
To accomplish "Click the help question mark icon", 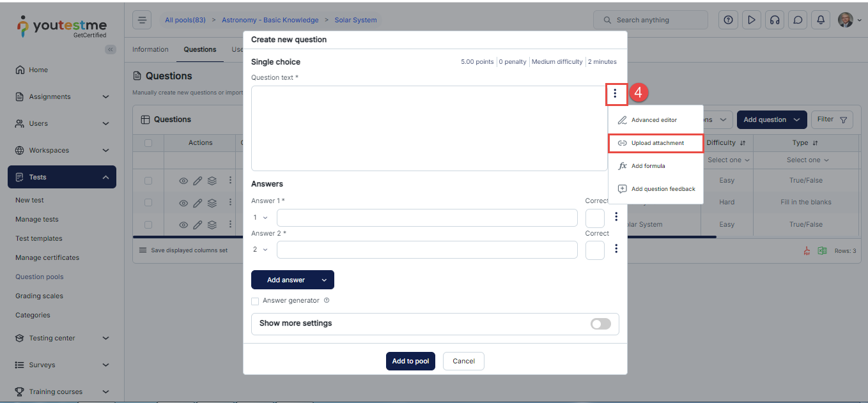I will [728, 20].
